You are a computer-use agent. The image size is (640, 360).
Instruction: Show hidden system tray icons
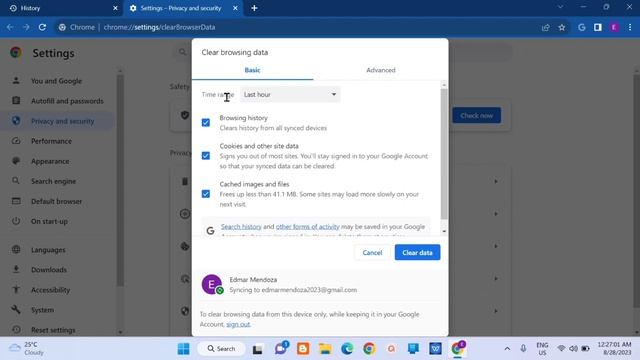[507, 349]
